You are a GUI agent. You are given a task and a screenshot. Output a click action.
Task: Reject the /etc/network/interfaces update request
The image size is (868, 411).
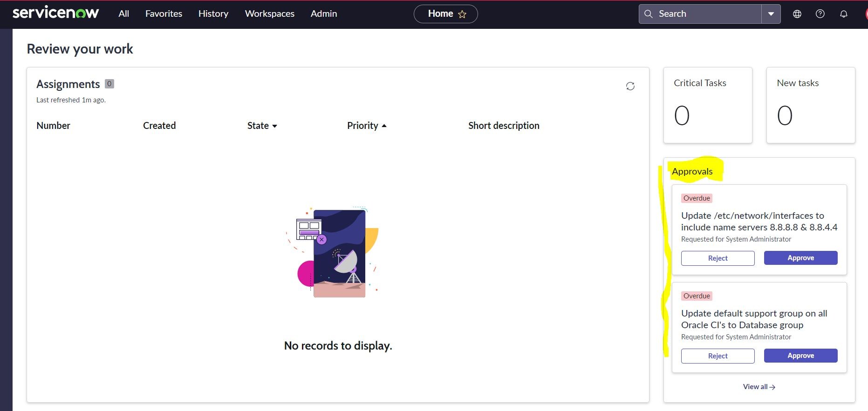pyautogui.click(x=718, y=258)
